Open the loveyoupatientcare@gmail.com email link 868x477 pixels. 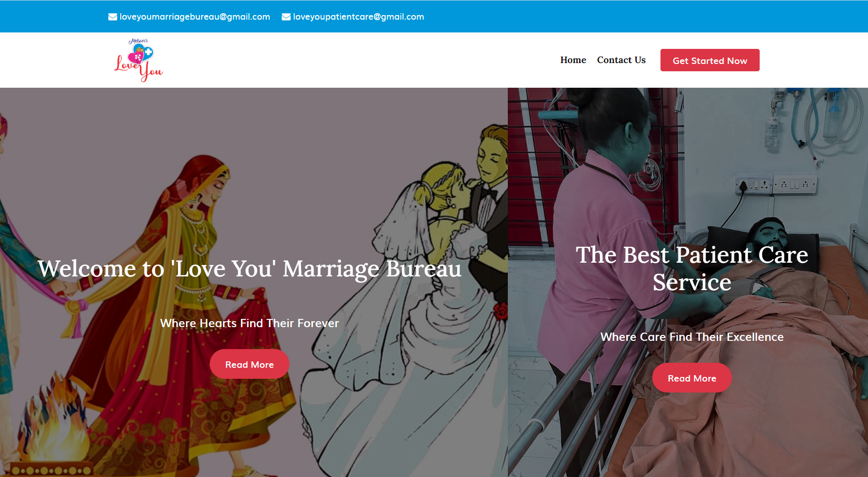click(x=358, y=17)
